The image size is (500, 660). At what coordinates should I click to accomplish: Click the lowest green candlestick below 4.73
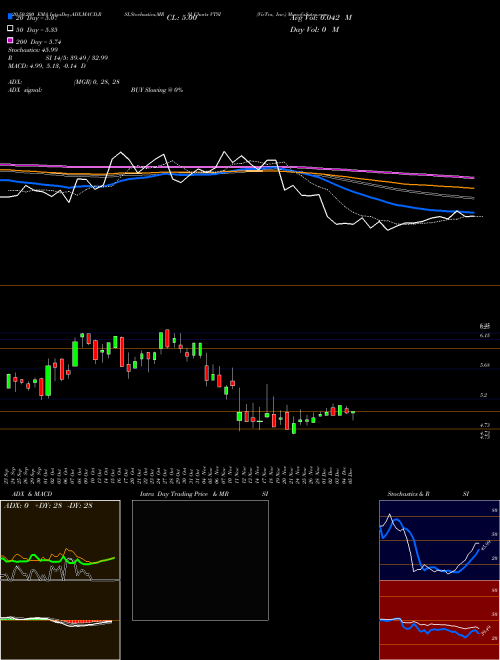[x=294, y=428]
